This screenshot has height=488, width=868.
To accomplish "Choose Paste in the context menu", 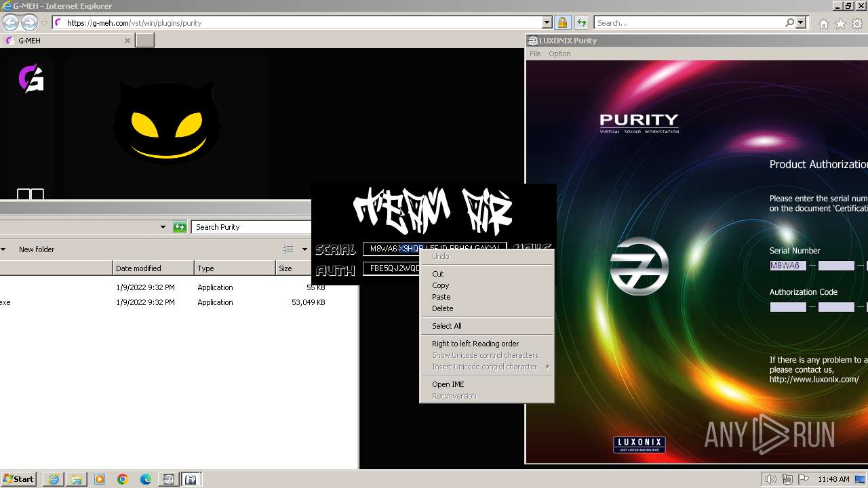I will pos(487,297).
